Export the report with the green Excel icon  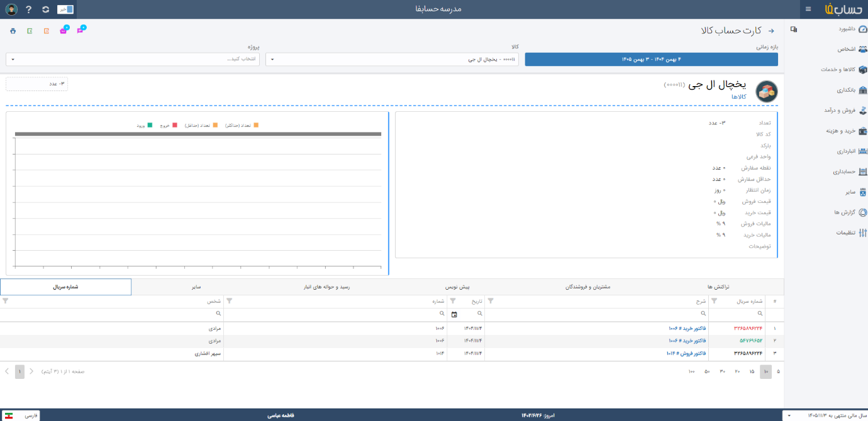[x=30, y=30]
